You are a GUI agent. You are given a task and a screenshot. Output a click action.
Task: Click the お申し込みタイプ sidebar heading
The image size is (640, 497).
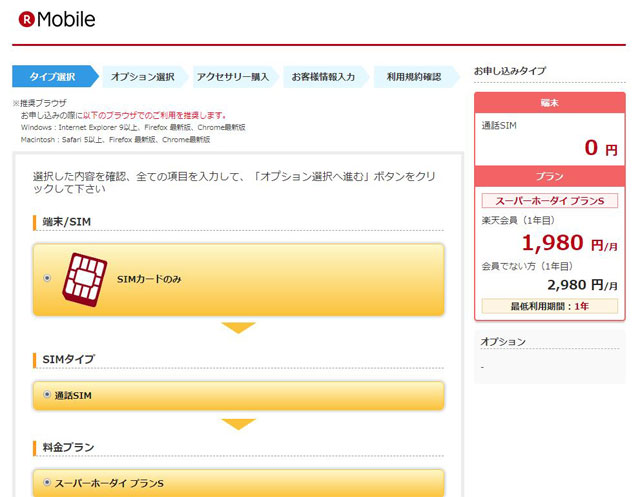click(510, 71)
